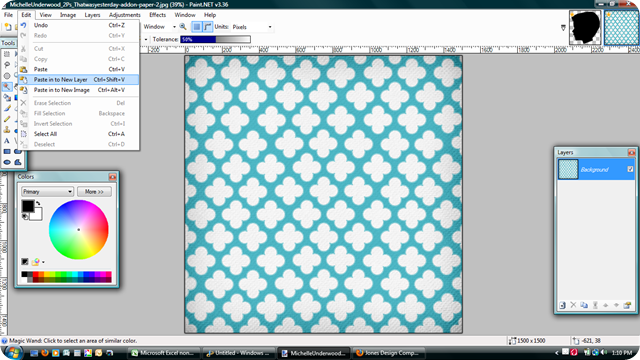The image size is (640, 360).
Task: Click the add color to palette icon
Action: (25, 262)
